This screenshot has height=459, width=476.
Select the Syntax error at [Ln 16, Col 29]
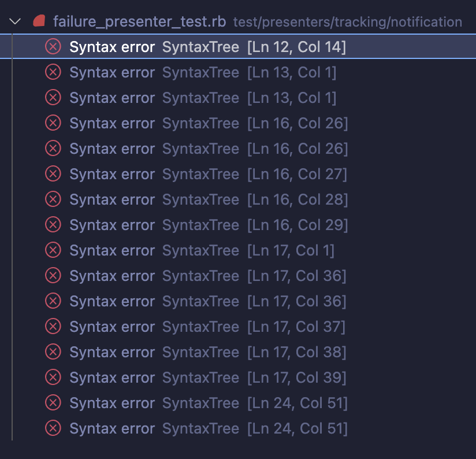click(x=238, y=225)
